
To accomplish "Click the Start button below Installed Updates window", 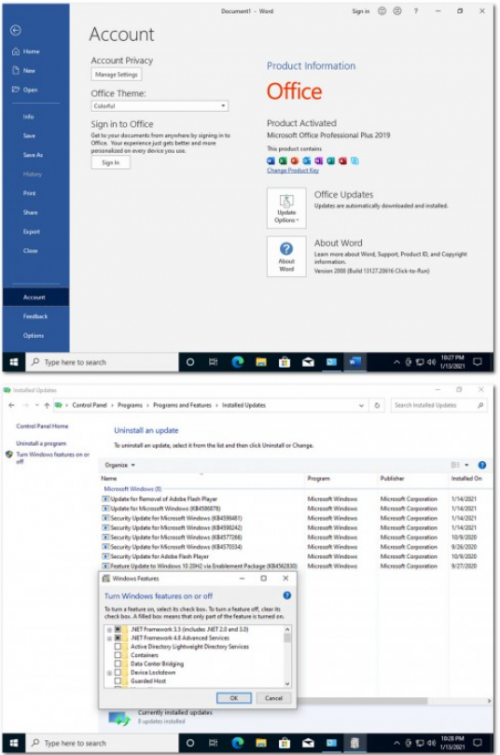I will [14, 743].
